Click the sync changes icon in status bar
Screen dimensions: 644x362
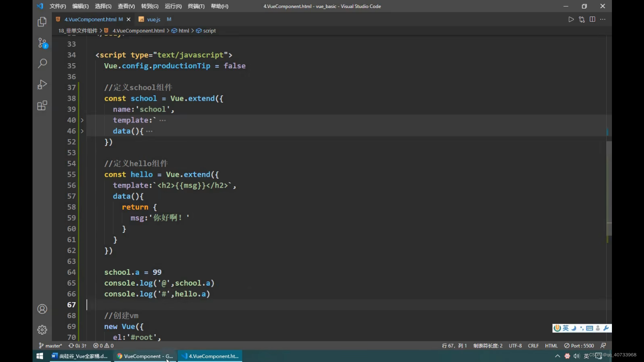coord(77,346)
